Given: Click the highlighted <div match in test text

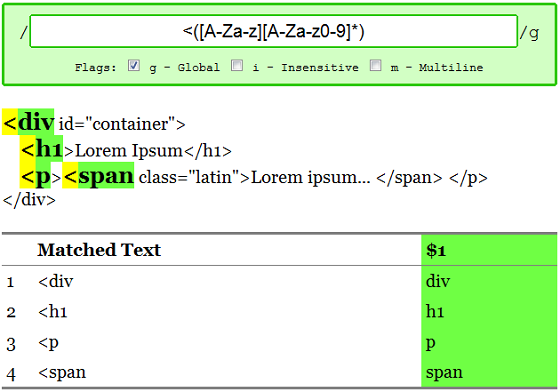Looking at the screenshot, I should pyautogui.click(x=28, y=122).
